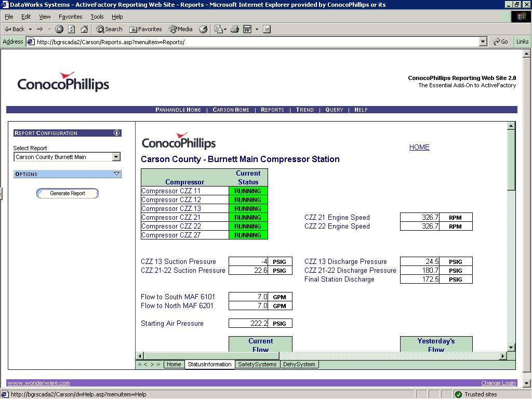
Task: Go to browser Home icon
Action: pos(84,29)
